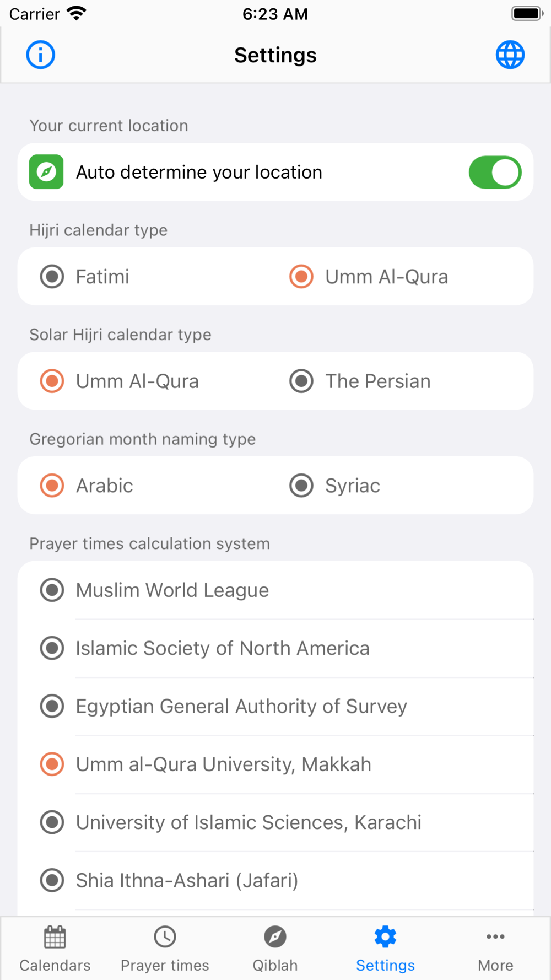Select The Persian Solar Hijri calendar
The height and width of the screenshot is (980, 551).
(x=301, y=381)
